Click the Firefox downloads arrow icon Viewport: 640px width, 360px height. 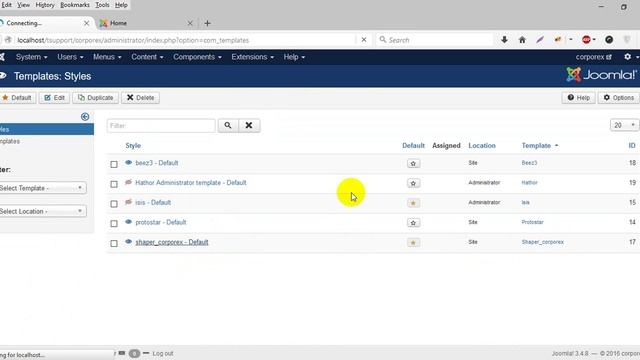(x=504, y=40)
